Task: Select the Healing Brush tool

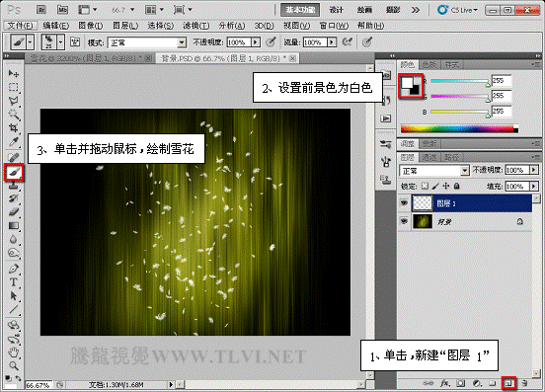Action: (14, 157)
